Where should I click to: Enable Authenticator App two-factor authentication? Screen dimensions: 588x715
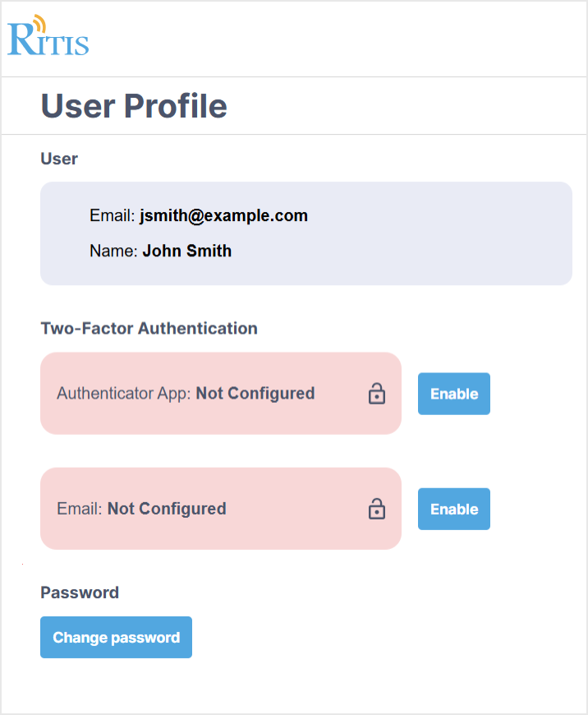tap(453, 394)
